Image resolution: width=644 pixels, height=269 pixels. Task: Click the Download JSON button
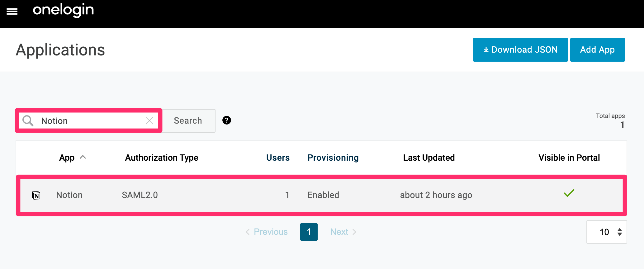tap(520, 50)
